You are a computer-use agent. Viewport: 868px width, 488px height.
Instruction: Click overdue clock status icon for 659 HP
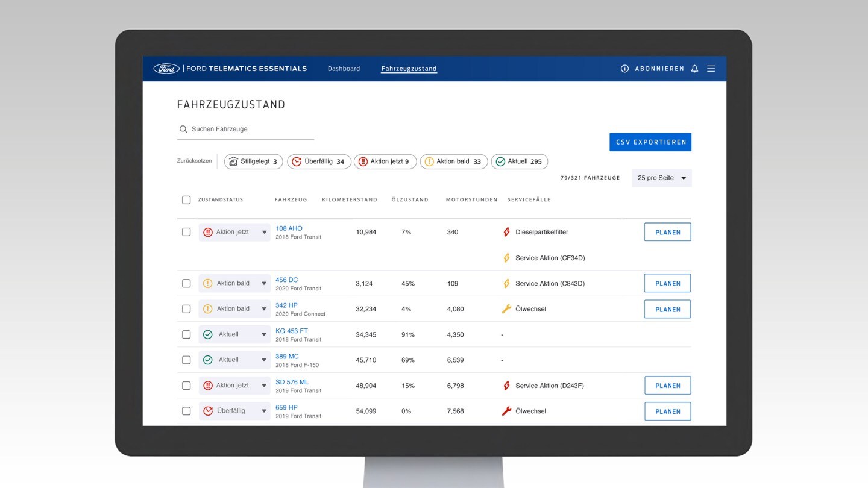point(208,411)
